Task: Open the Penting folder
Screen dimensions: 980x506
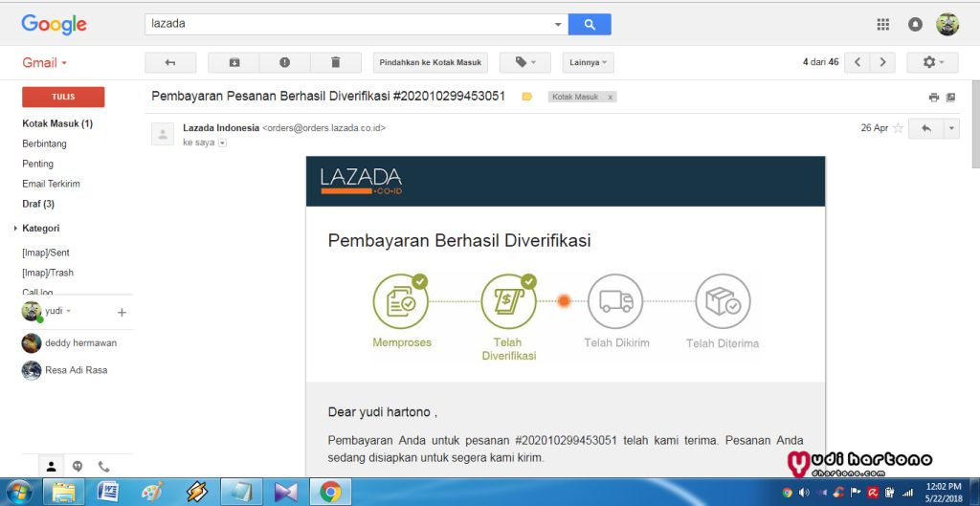Action: 37,164
